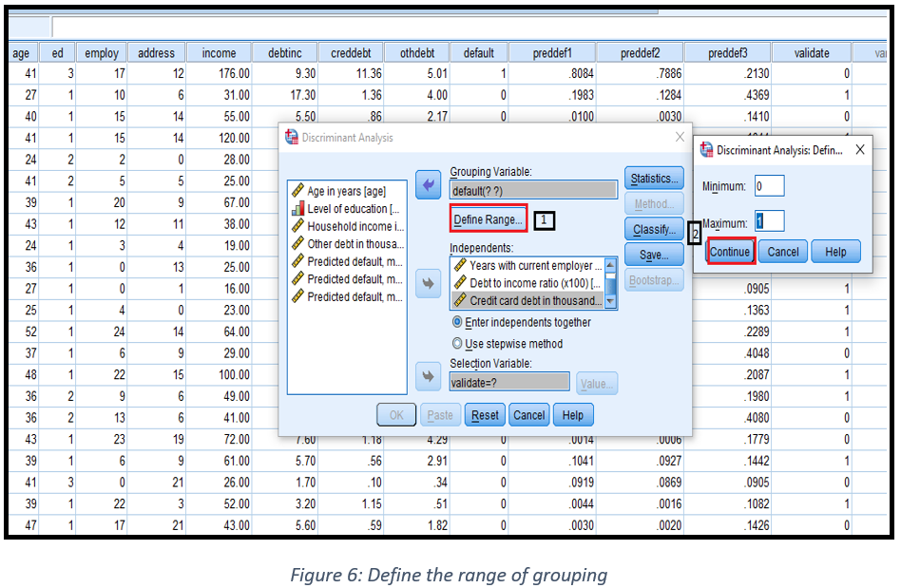
Task: Select the Age in years [age] variable
Action: point(346,191)
